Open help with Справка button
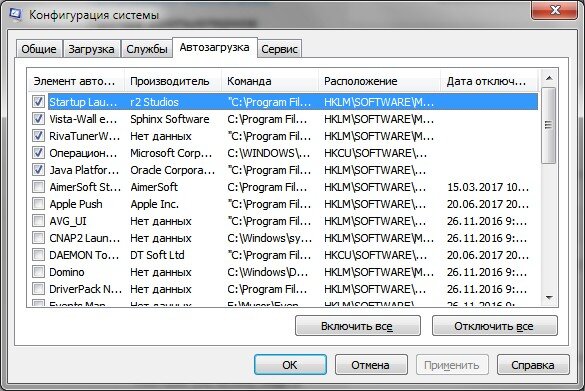Screen dimensions: 585x391 coord(533,365)
